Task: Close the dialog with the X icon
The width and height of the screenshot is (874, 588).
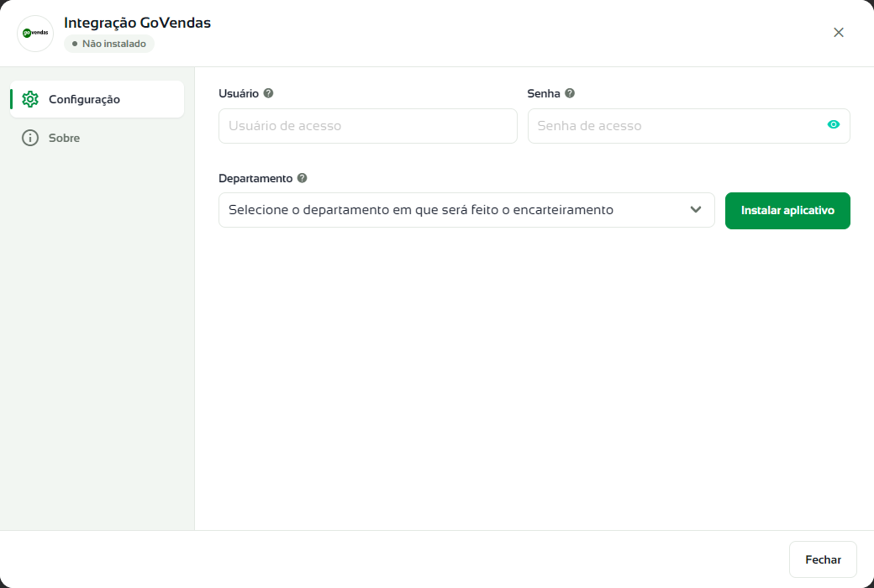Action: (839, 32)
